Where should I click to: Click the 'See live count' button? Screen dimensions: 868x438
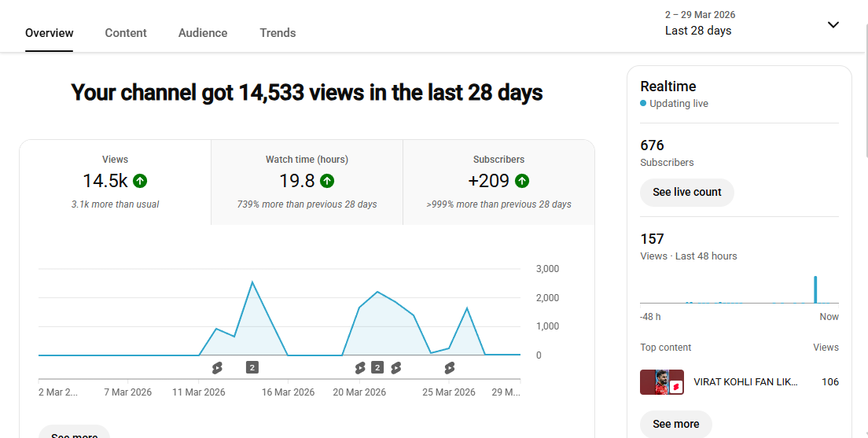(x=686, y=192)
